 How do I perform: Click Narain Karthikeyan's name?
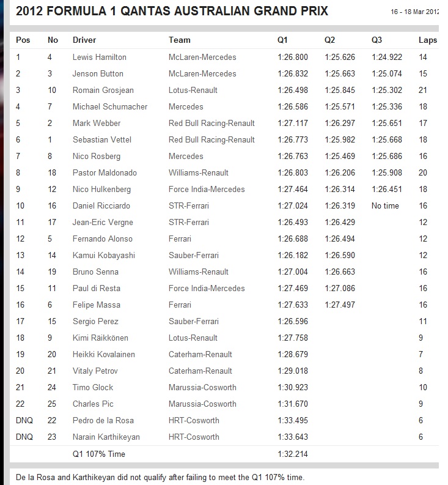point(106,437)
